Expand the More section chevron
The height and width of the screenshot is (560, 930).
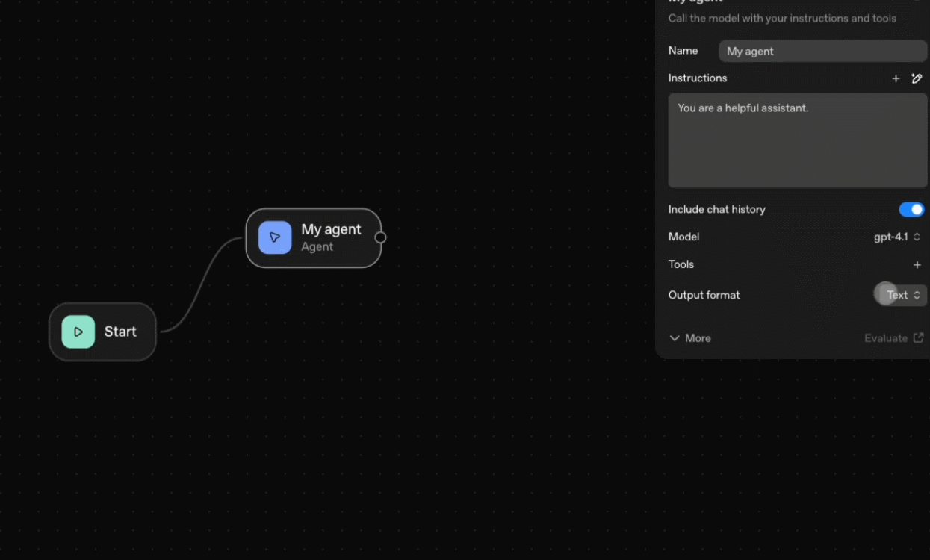point(675,338)
